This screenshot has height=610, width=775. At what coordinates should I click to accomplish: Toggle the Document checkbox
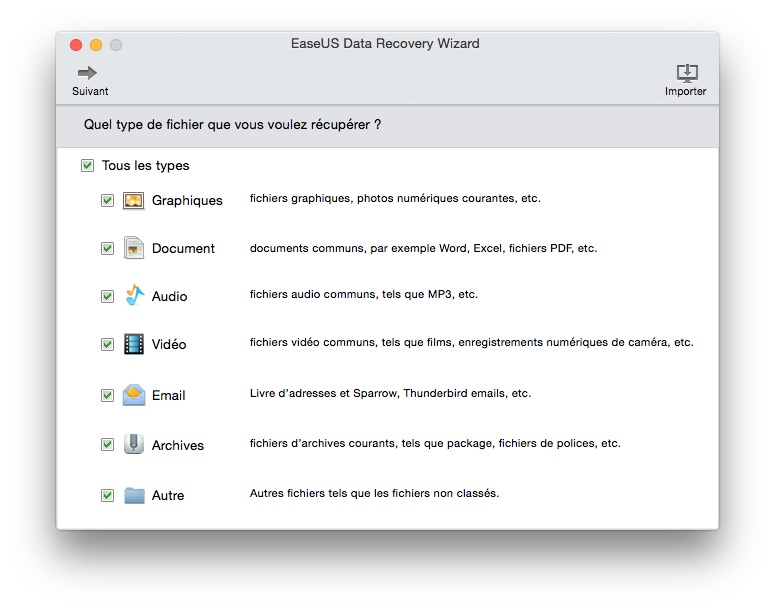tap(107, 248)
